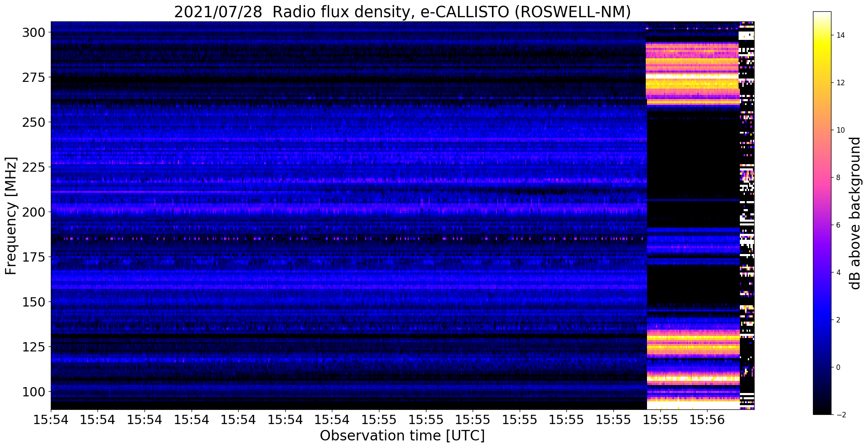Click the bright yellow burst band near 275 MHz
Image resolution: width=868 pixels, height=448 pixels.
[x=692, y=76]
